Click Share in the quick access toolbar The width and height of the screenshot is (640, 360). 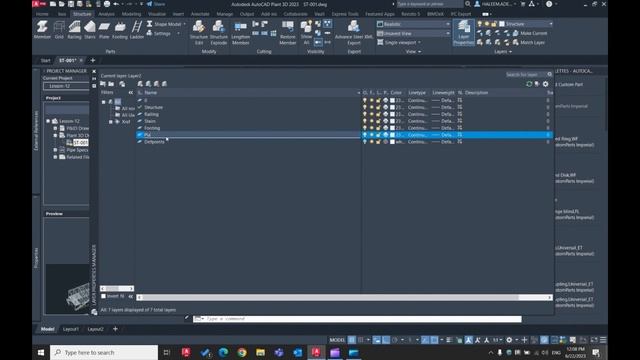(x=156, y=4)
